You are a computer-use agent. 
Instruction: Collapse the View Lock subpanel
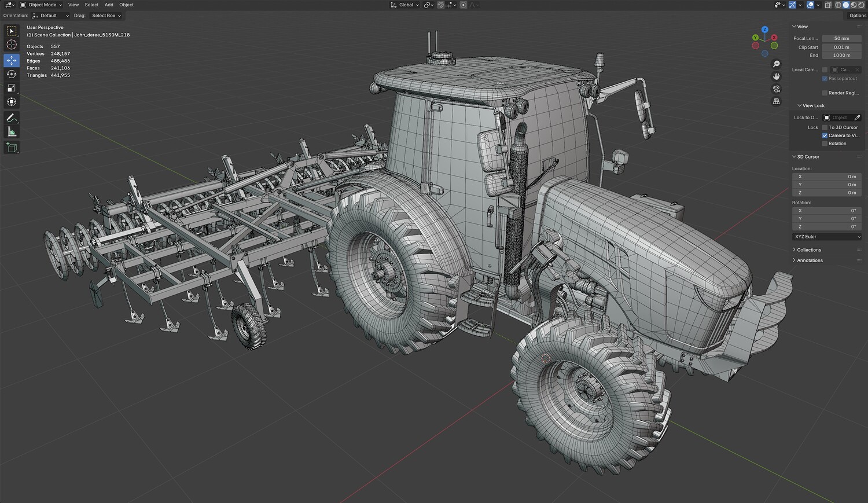(x=811, y=105)
